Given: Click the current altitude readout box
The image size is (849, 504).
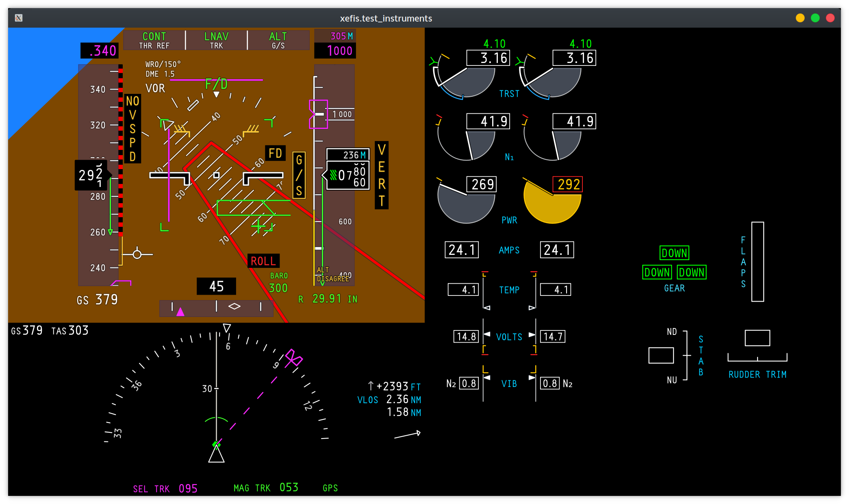Looking at the screenshot, I should (348, 175).
